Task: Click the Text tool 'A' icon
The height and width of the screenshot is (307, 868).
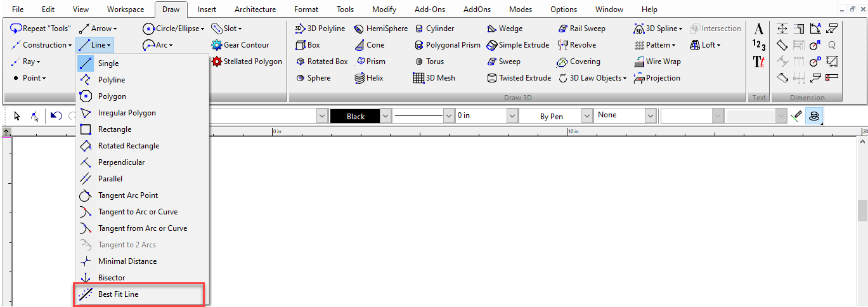Action: [759, 29]
